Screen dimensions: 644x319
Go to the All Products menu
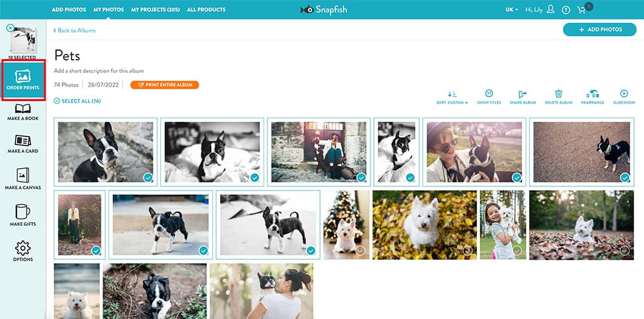pos(206,10)
